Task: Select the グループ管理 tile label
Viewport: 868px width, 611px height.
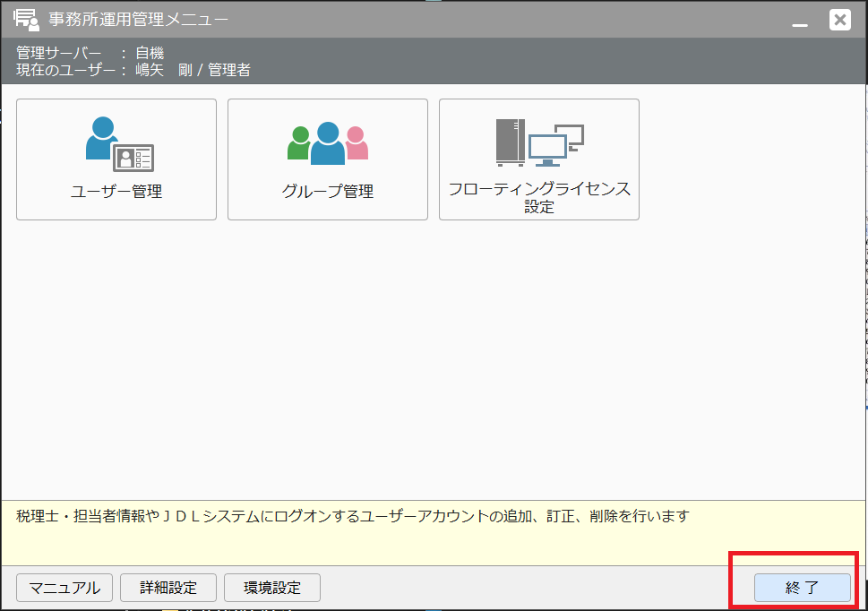Action: tap(328, 191)
